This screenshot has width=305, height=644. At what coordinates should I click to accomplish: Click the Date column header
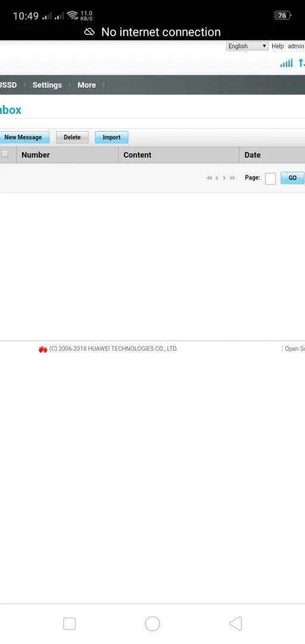coord(273,155)
